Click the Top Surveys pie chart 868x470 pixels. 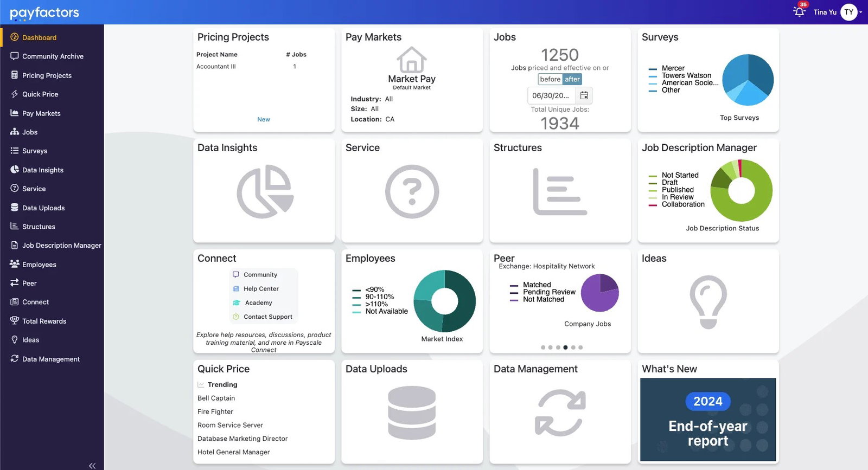pyautogui.click(x=748, y=80)
